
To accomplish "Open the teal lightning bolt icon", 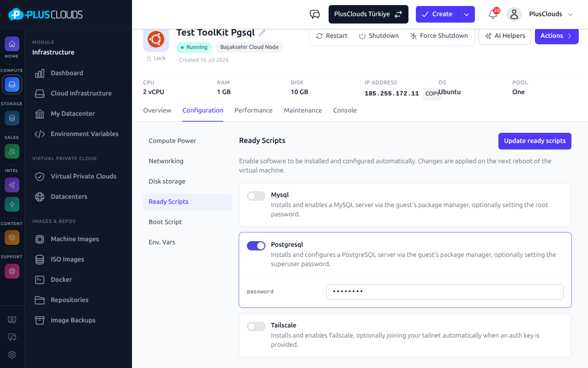I will [12, 204].
